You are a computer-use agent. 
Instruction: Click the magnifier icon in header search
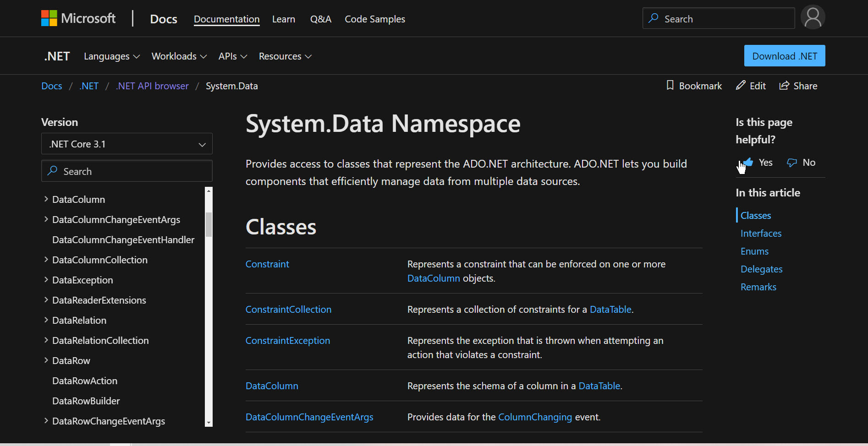coord(654,18)
